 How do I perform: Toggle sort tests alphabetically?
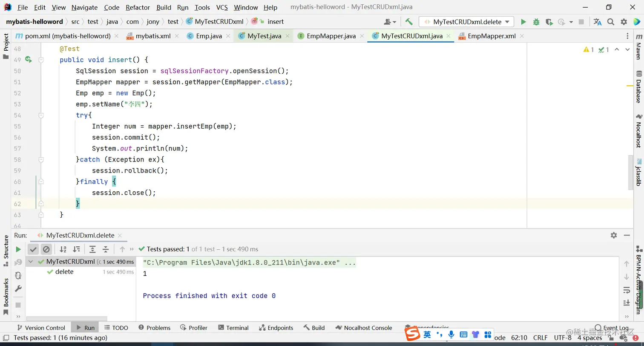[x=63, y=249]
